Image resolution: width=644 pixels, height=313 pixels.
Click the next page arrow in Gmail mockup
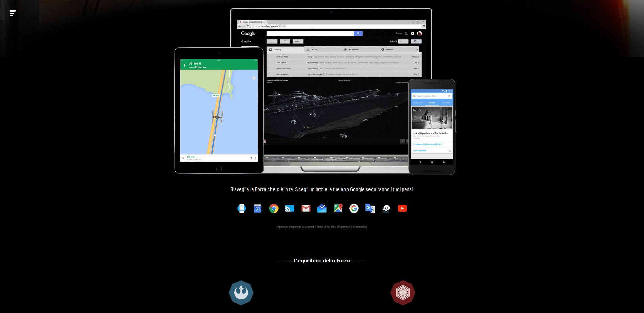point(406,41)
